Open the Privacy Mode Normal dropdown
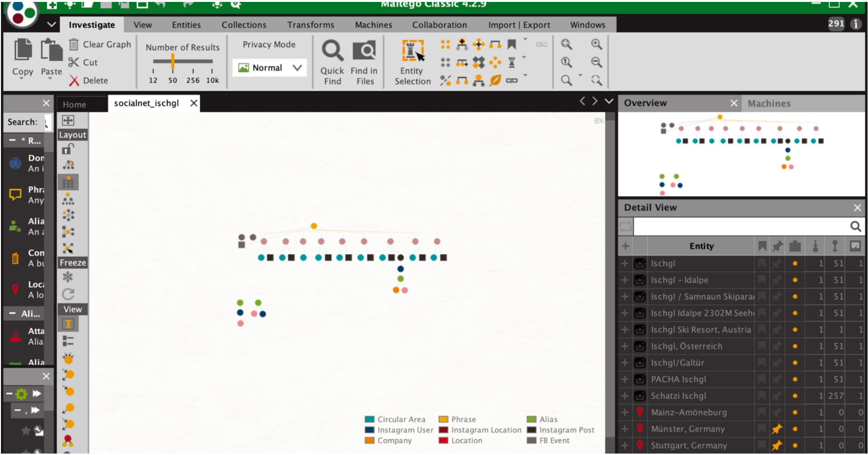 pos(269,68)
